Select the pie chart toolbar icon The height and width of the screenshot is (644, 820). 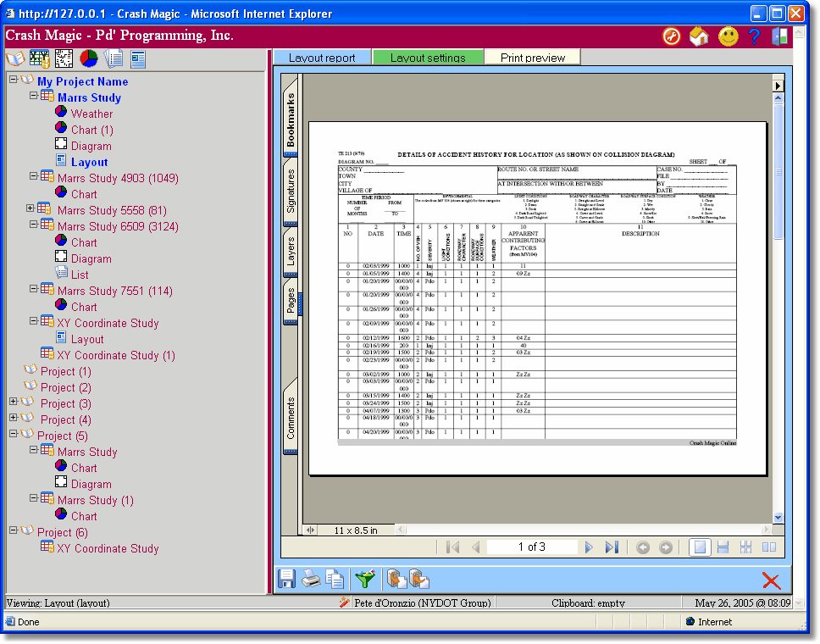(x=87, y=58)
